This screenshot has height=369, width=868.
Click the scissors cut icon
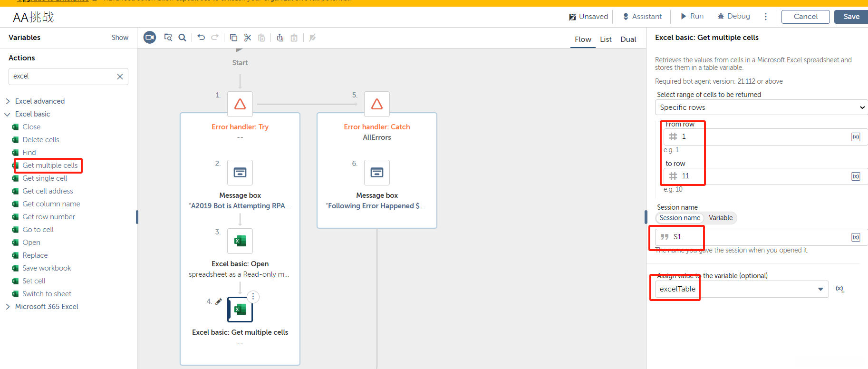coord(248,38)
